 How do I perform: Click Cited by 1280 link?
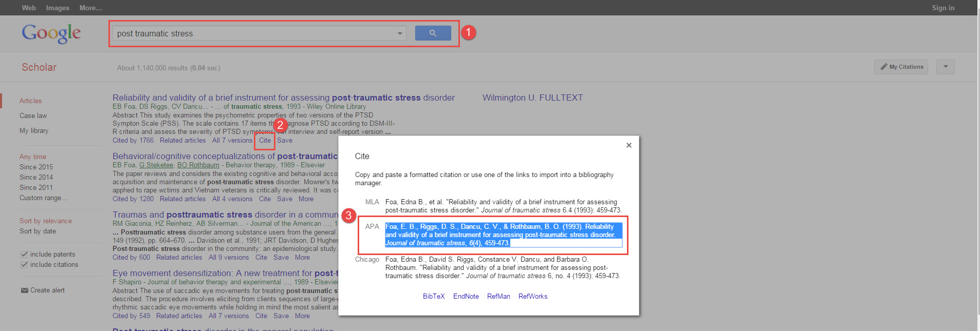pyautogui.click(x=133, y=199)
